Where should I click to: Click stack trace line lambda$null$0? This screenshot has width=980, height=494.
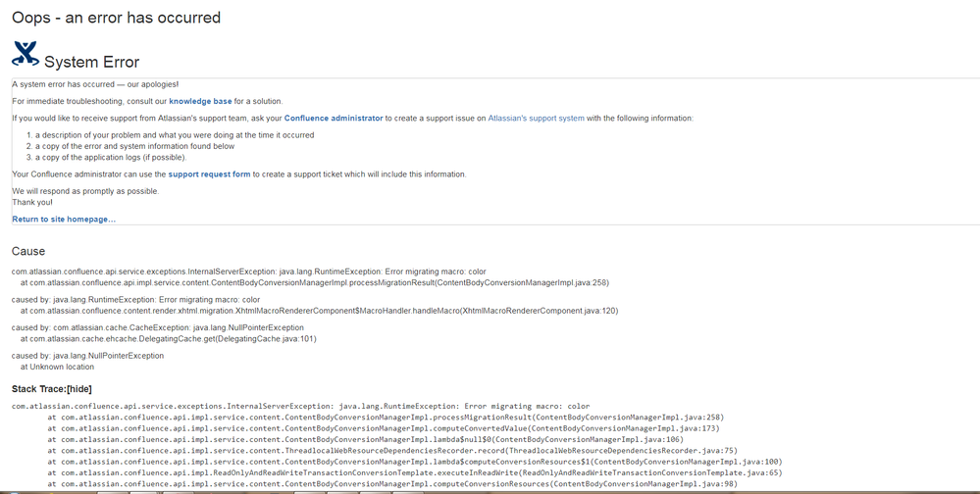366,440
